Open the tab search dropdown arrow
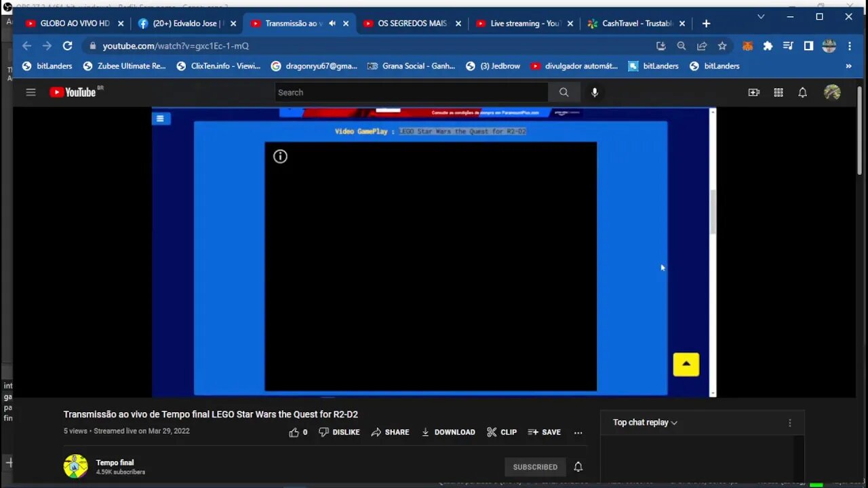Viewport: 868px width, 488px height. pyautogui.click(x=761, y=16)
